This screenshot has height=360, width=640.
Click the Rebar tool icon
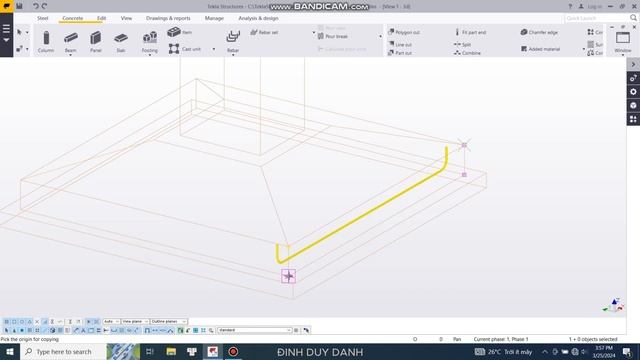point(233,37)
